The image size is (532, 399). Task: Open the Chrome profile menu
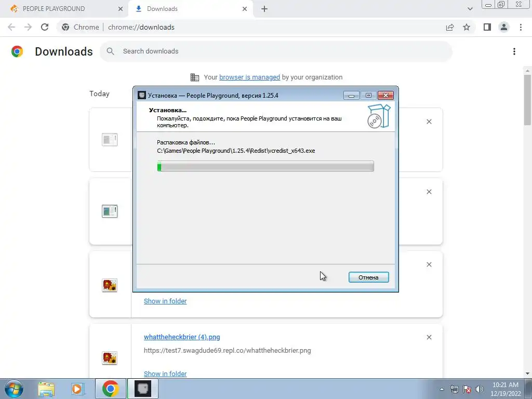tap(504, 27)
